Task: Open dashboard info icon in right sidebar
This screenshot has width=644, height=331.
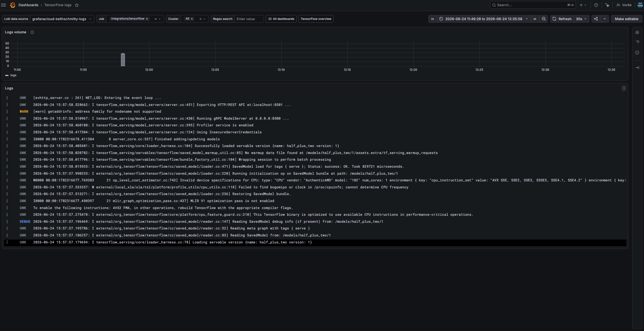Action: (x=637, y=53)
